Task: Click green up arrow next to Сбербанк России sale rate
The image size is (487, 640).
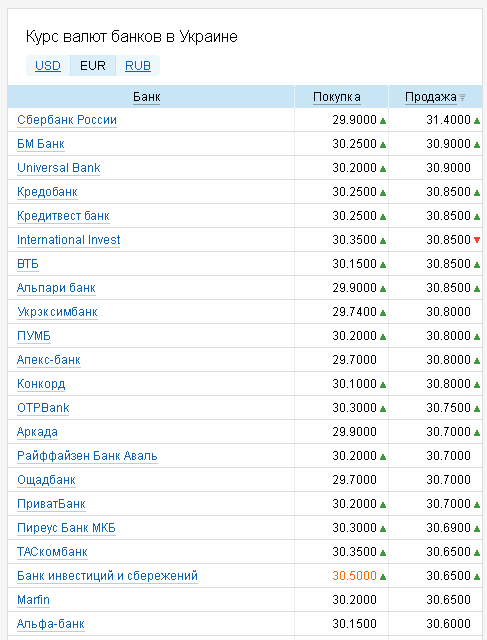Action: coord(476,120)
